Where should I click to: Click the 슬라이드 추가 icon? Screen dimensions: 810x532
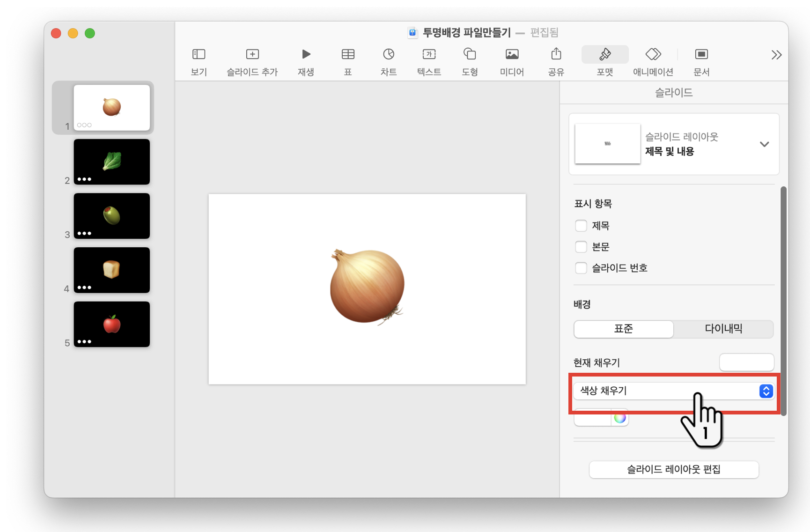[252, 61]
